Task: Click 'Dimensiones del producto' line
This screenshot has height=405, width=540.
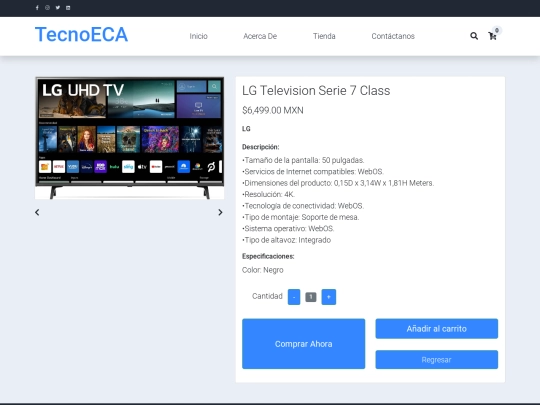Action: click(x=338, y=183)
